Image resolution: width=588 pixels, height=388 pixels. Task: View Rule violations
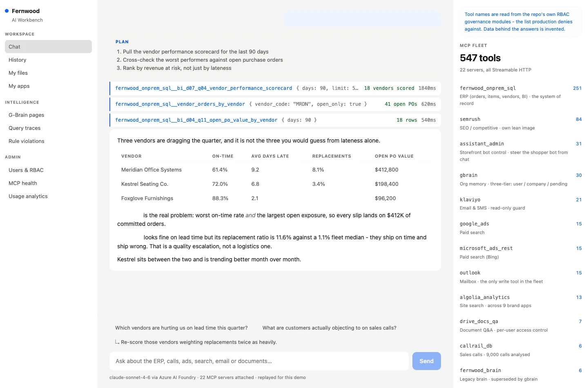pyautogui.click(x=48, y=141)
